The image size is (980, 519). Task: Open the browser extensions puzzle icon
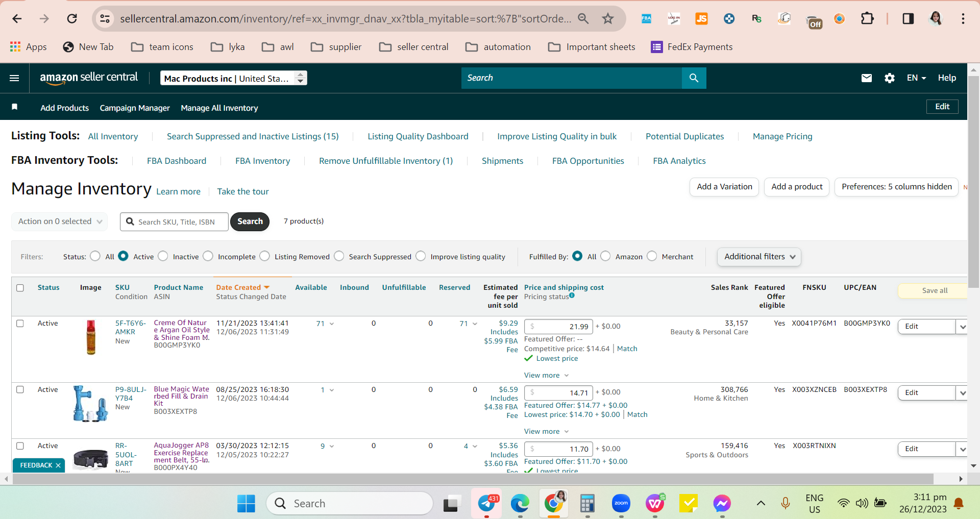click(x=867, y=19)
